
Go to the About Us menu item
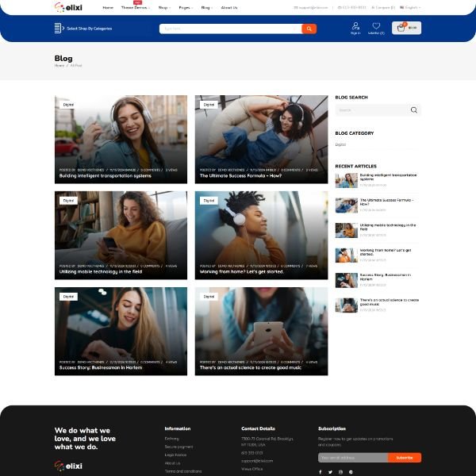(228, 8)
